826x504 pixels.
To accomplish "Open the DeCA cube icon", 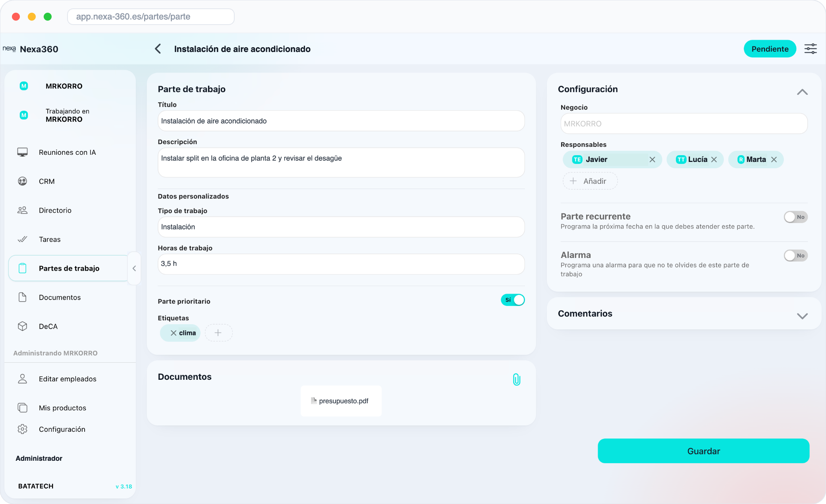I will (x=23, y=326).
